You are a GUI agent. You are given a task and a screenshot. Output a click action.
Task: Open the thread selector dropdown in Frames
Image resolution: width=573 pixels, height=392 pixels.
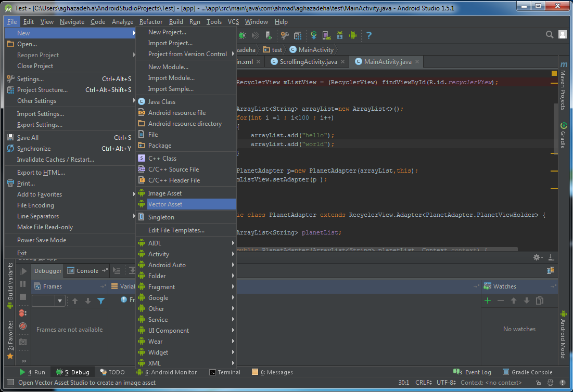pyautogui.click(x=60, y=301)
